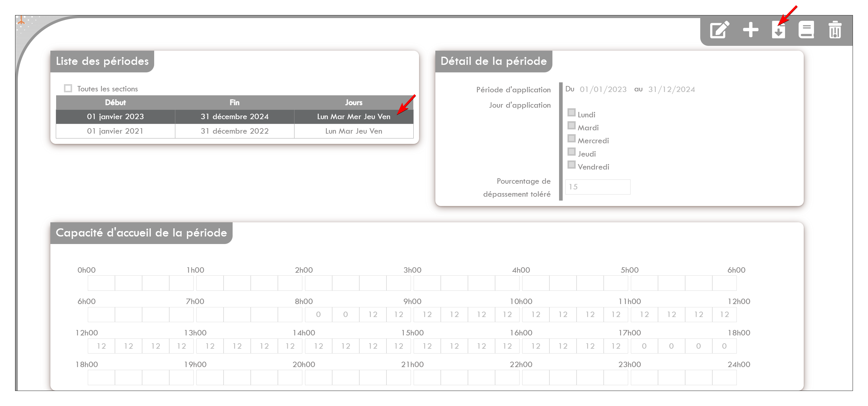This screenshot has height=406, width=868.
Task: Toggle the Toutes les sections checkbox
Action: point(68,88)
